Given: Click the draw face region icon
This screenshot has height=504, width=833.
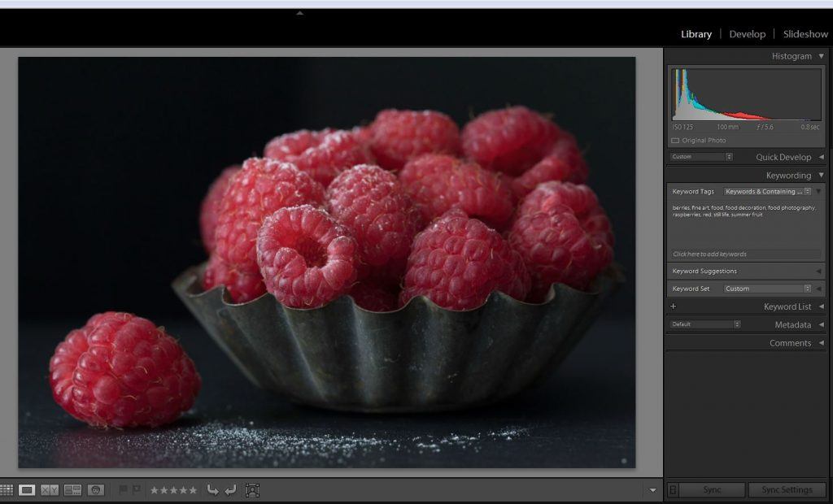Looking at the screenshot, I should tap(252, 490).
